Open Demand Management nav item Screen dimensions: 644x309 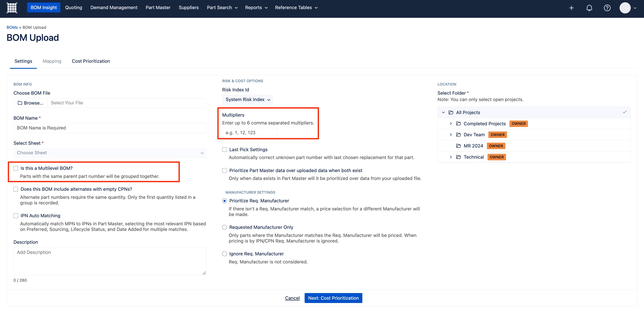114,7
